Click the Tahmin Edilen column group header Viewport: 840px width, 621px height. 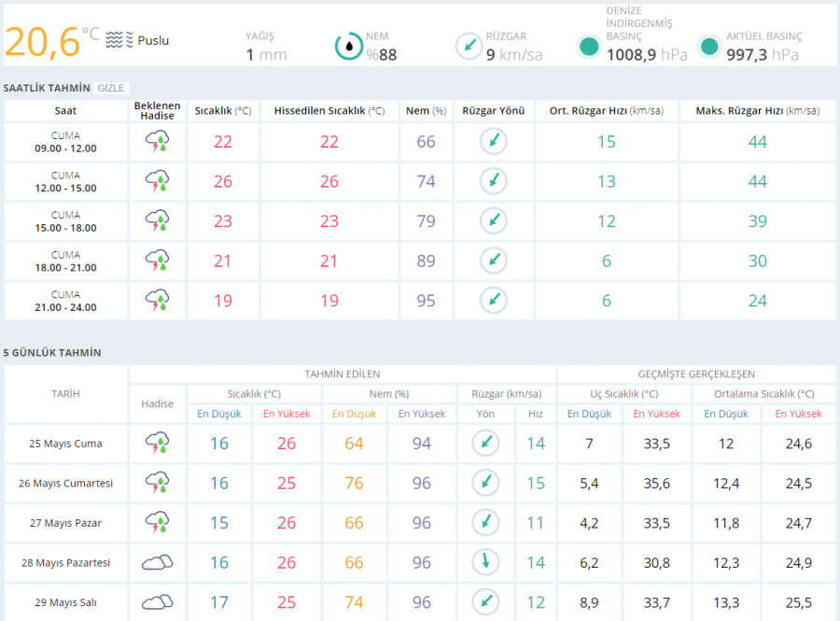coord(342,374)
